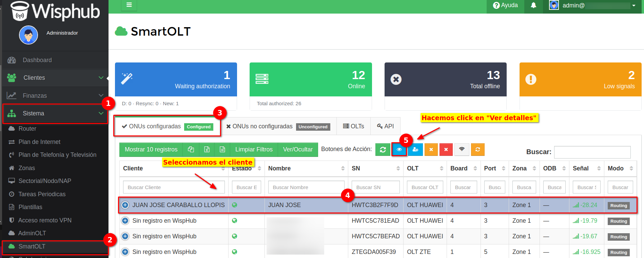
Task: Switch to the API tab
Action: (385, 126)
